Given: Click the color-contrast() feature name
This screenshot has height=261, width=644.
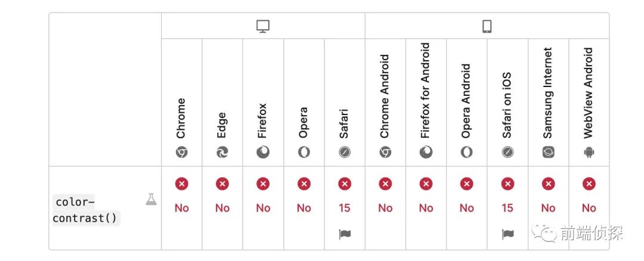Looking at the screenshot, I should pyautogui.click(x=86, y=210).
